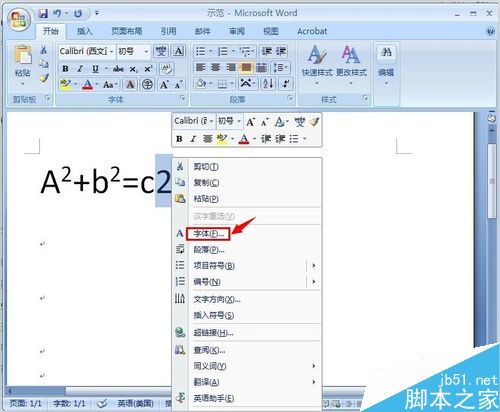500x412 pixels.
Task: Click the ribbon text highlight color marker
Action: pyautogui.click(x=65, y=85)
